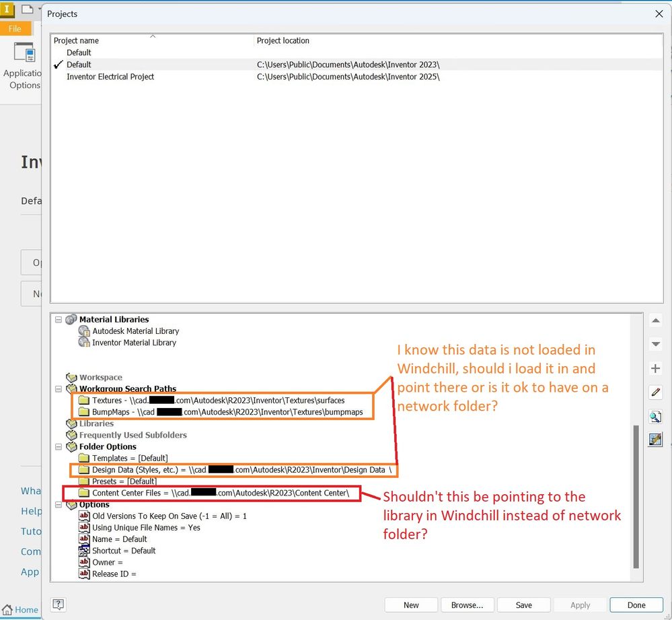The image size is (672, 620).
Task: Click the Textures folder icon
Action: (84, 400)
